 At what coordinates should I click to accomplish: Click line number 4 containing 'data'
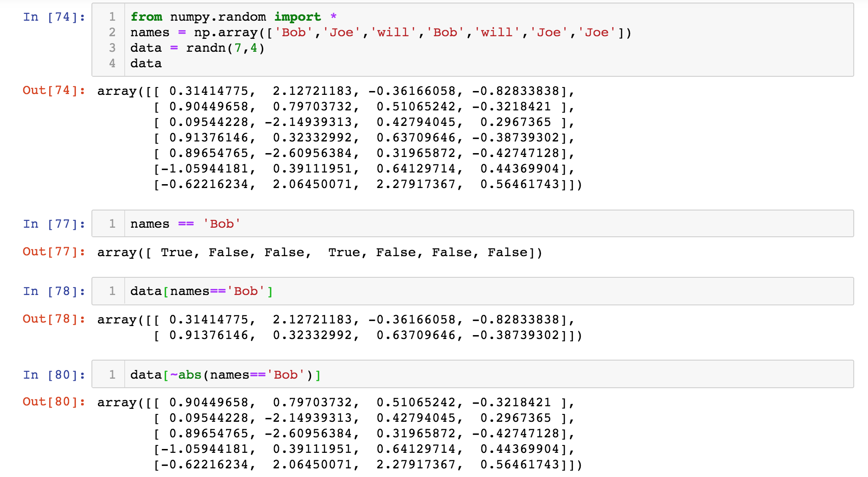[112, 63]
